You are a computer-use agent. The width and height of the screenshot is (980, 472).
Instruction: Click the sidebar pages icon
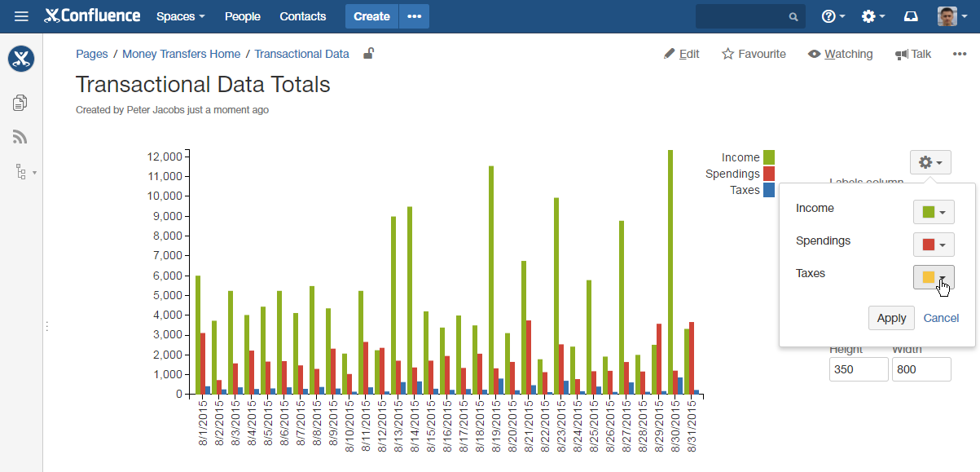(x=20, y=102)
